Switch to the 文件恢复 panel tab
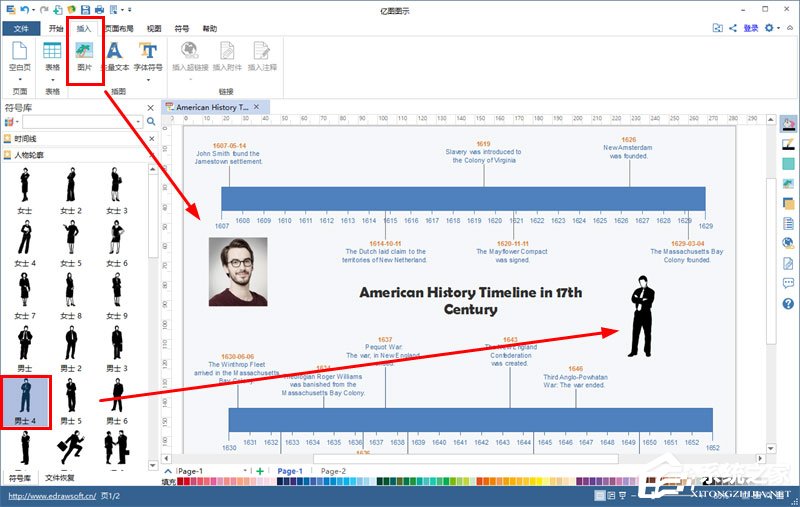This screenshot has width=800, height=507. pos(60,478)
